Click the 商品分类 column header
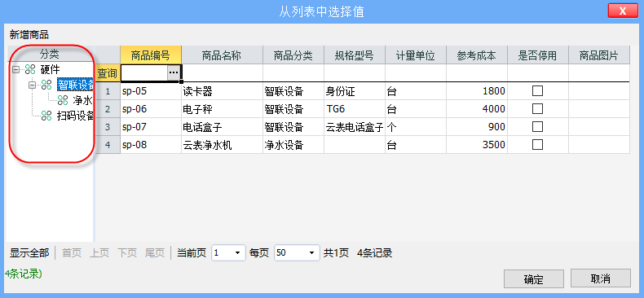Image resolution: width=644 pixels, height=298 pixels. [293, 55]
